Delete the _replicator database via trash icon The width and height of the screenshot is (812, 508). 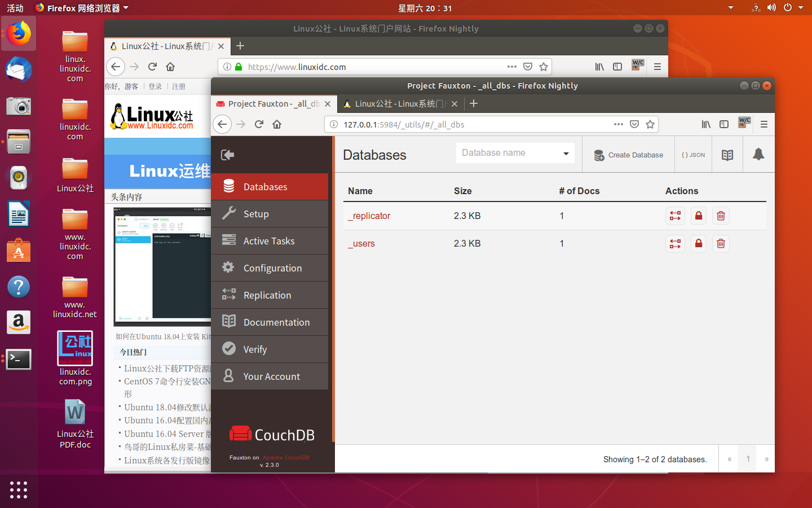coord(720,216)
